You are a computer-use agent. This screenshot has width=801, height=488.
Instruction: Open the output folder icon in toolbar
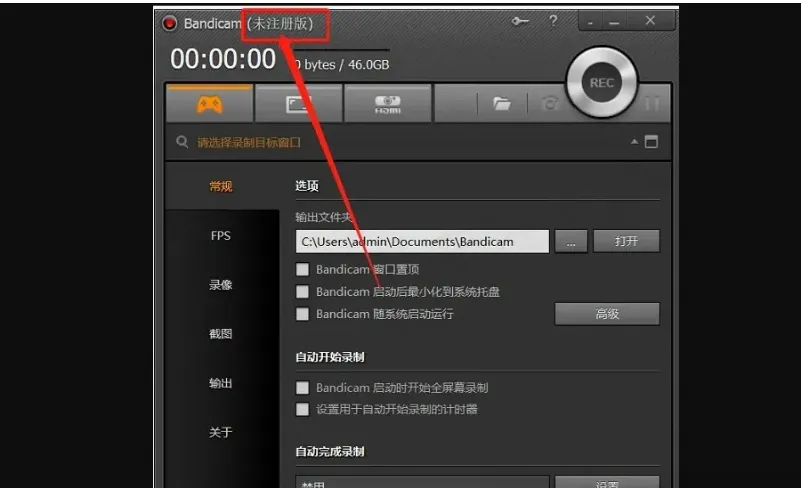[x=502, y=104]
